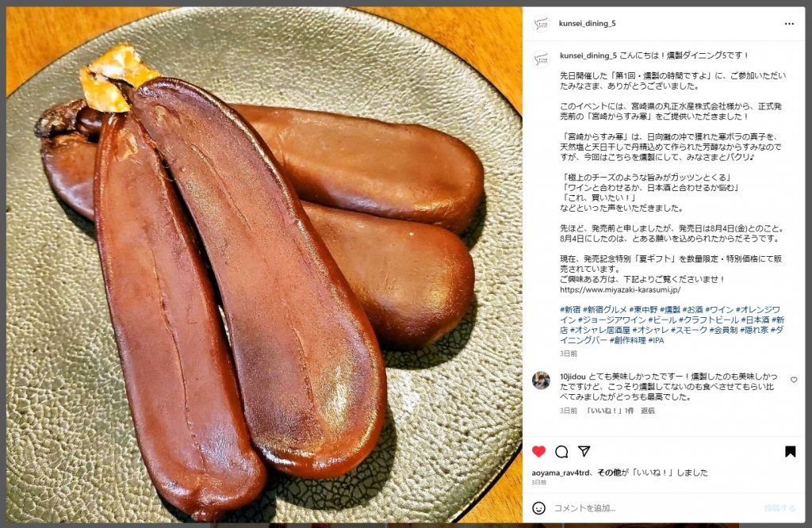The height and width of the screenshot is (528, 812).
Task: Click the kunsei_dining_5 username in header
Action: pyautogui.click(x=588, y=23)
